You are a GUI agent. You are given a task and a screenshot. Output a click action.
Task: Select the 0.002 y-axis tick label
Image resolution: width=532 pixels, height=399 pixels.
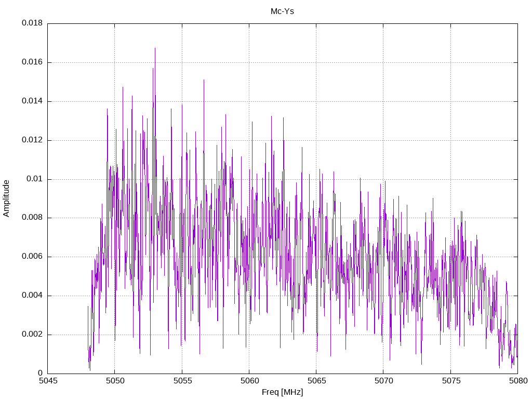32,335
